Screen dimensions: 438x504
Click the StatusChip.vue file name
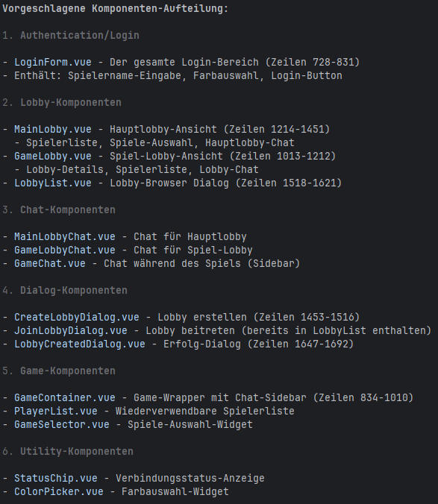tap(56, 479)
